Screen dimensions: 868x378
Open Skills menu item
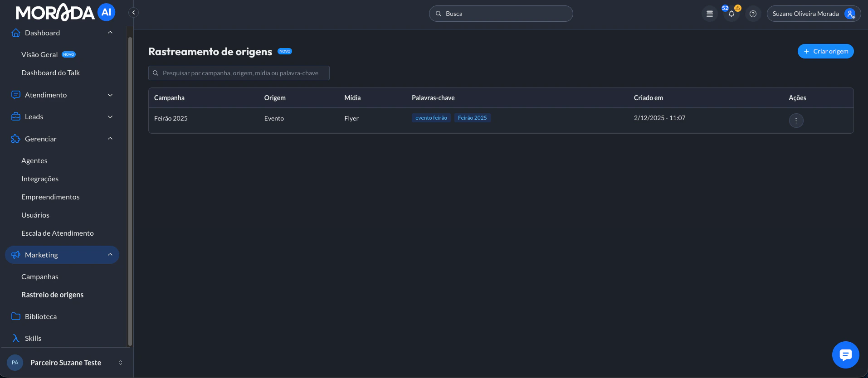[x=33, y=338]
